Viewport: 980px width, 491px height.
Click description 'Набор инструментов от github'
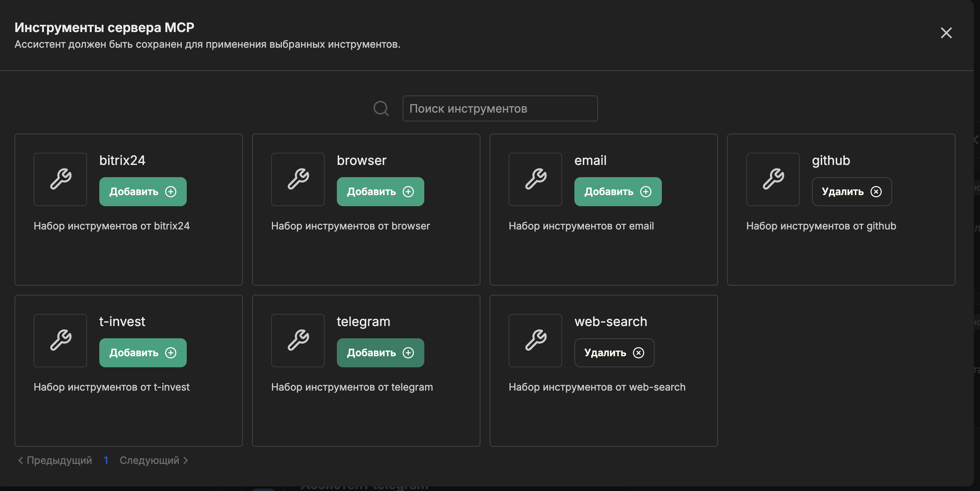[x=821, y=226]
